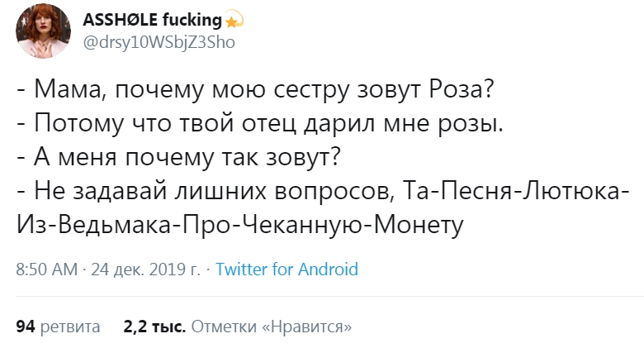Viewport: 644px width, 348px height.
Task: Open the ASSHØLE fucking display name
Action: 153,19
